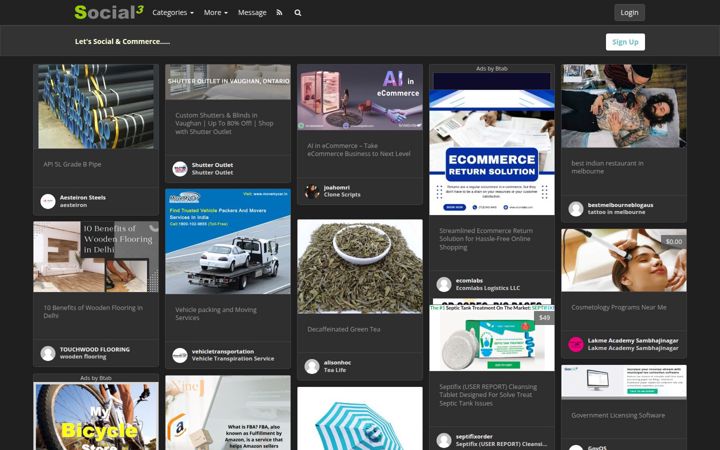720x450 pixels.
Task: Open the tattoo in melbourne board link
Action: tap(616, 212)
